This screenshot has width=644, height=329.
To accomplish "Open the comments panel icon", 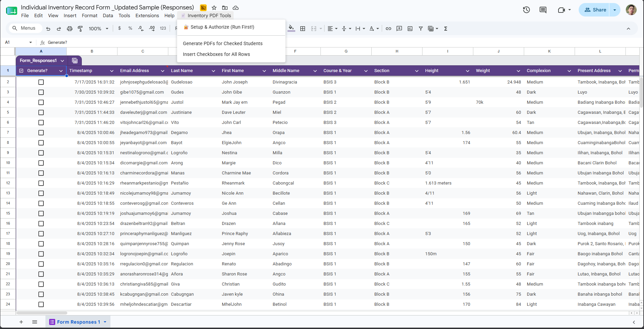I will point(543,10).
